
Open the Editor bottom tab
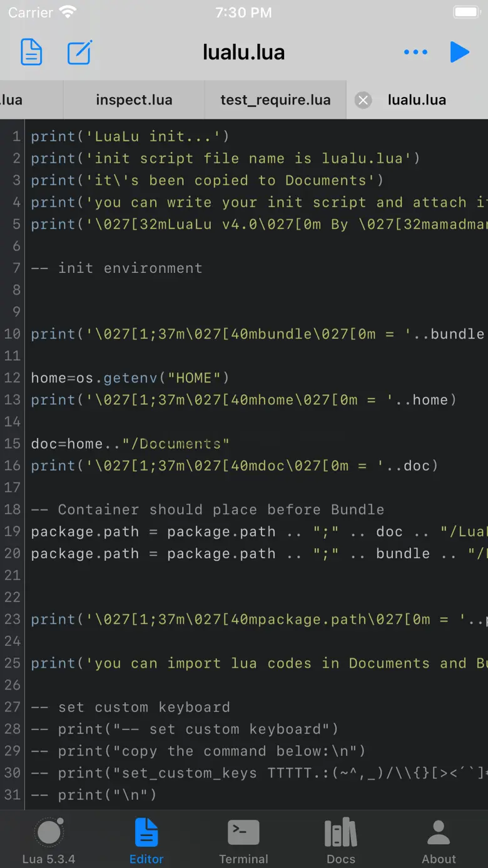click(146, 840)
